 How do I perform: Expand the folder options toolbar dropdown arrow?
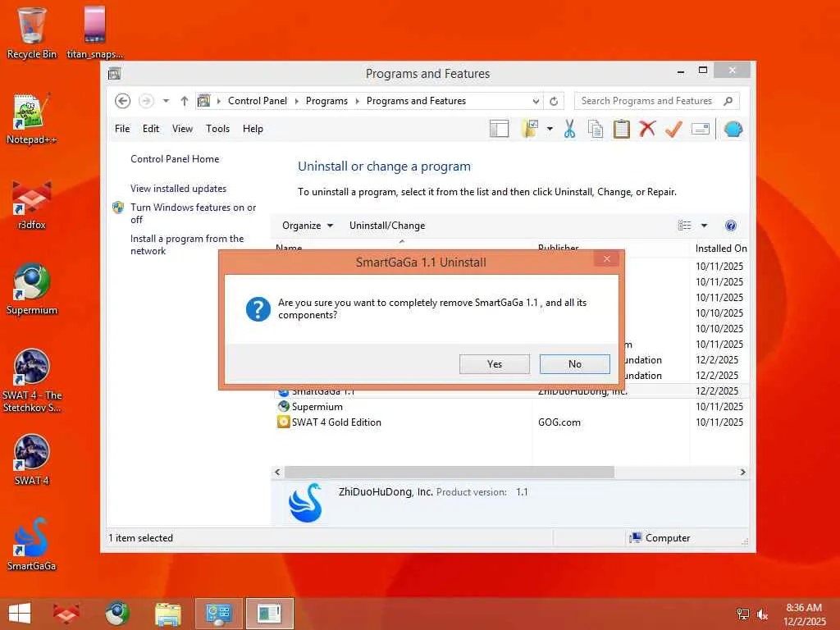pos(550,129)
